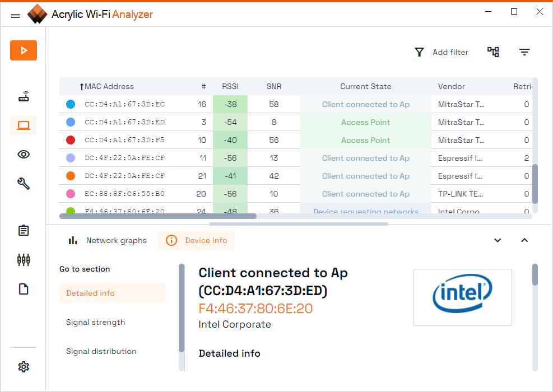Sort by RSSI column header

coord(230,86)
